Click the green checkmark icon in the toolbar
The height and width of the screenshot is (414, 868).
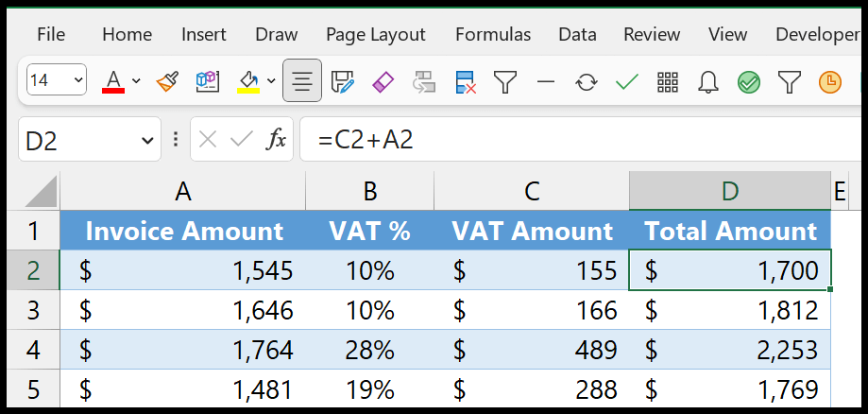pyautogui.click(x=626, y=82)
